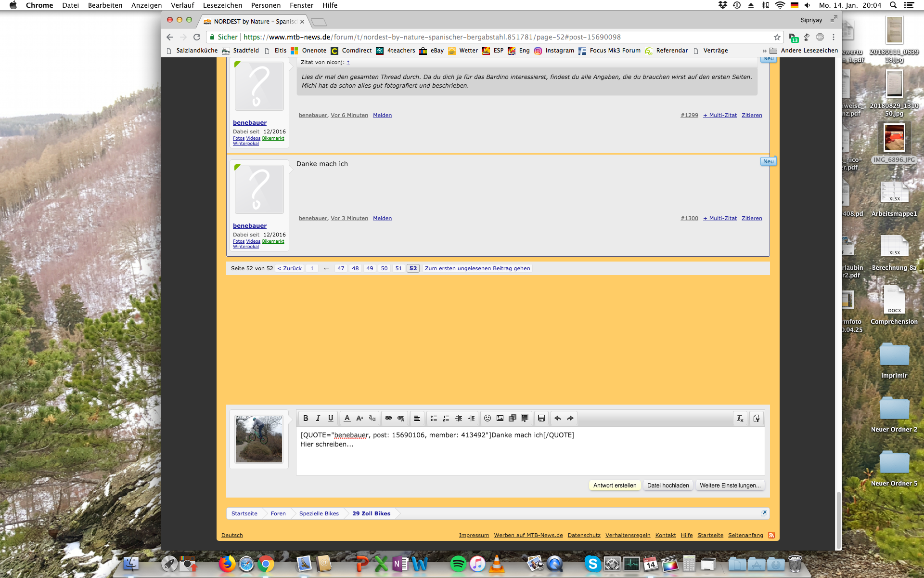Open the text alignment dropdown

417,418
